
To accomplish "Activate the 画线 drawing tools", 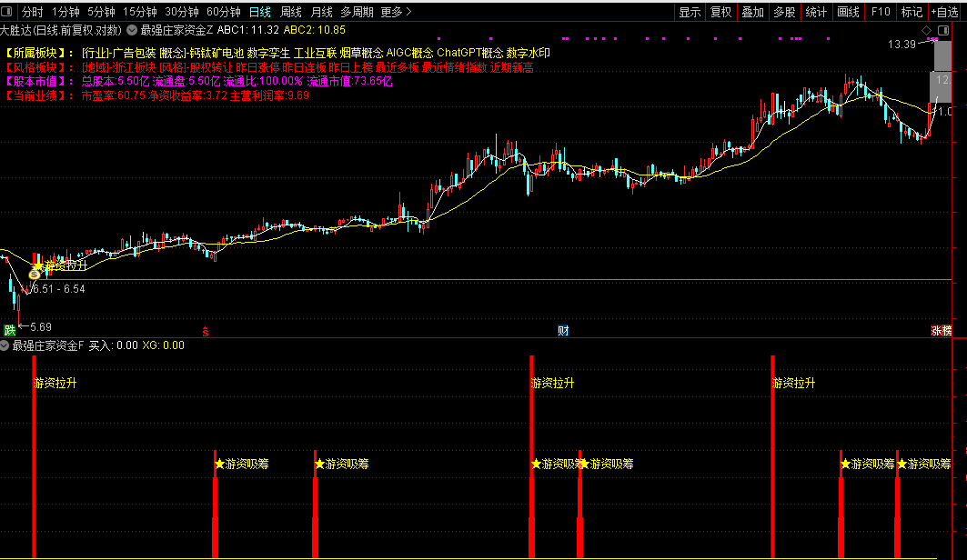I will pos(848,12).
